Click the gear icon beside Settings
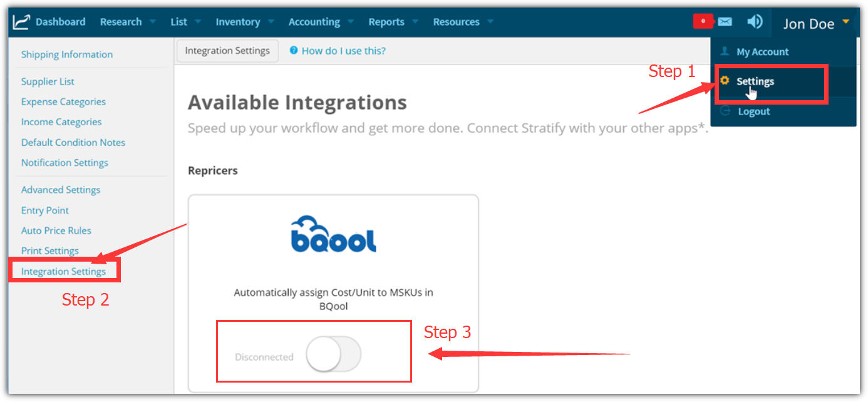The height and width of the screenshot is (402, 868). 725,81
